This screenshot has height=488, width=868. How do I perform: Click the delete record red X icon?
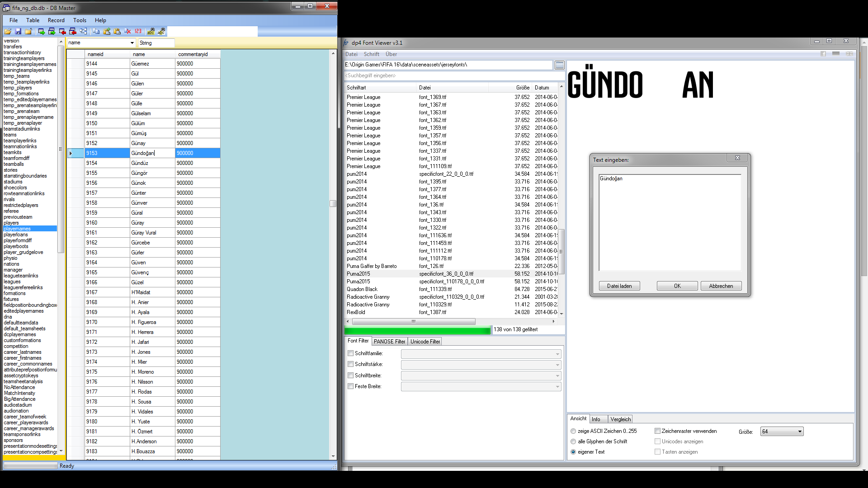(127, 31)
